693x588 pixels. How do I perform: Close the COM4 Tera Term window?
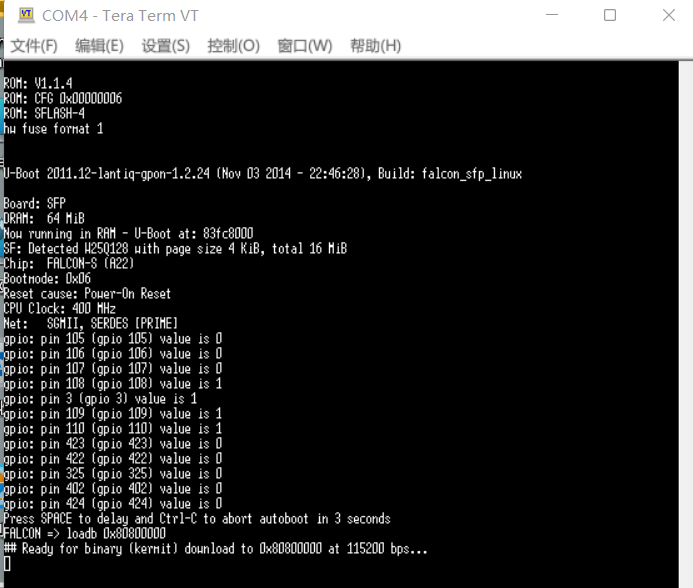click(667, 16)
